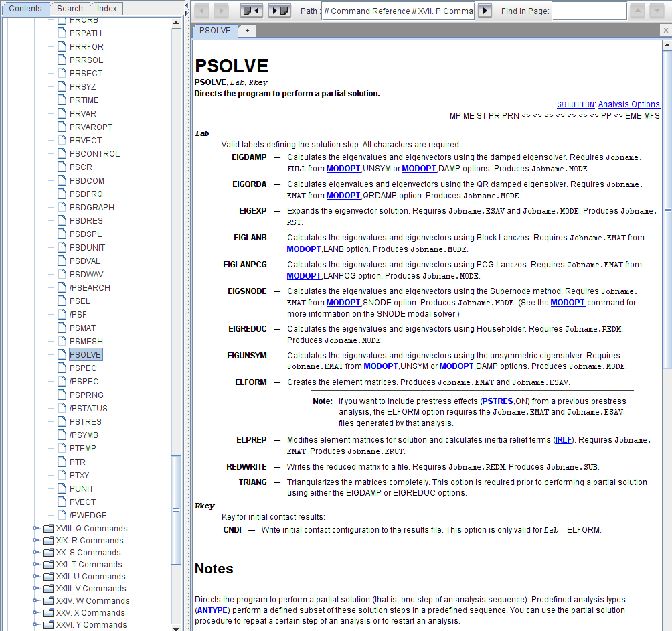Open the IRLF link in the ELPREP description
The height and width of the screenshot is (631, 672).
coord(564,440)
